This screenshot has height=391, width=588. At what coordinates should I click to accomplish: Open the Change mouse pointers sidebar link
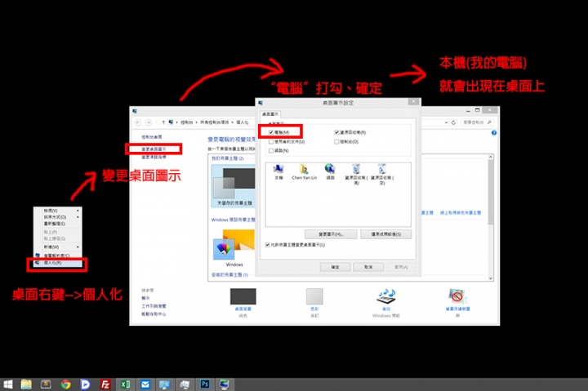coord(154,157)
